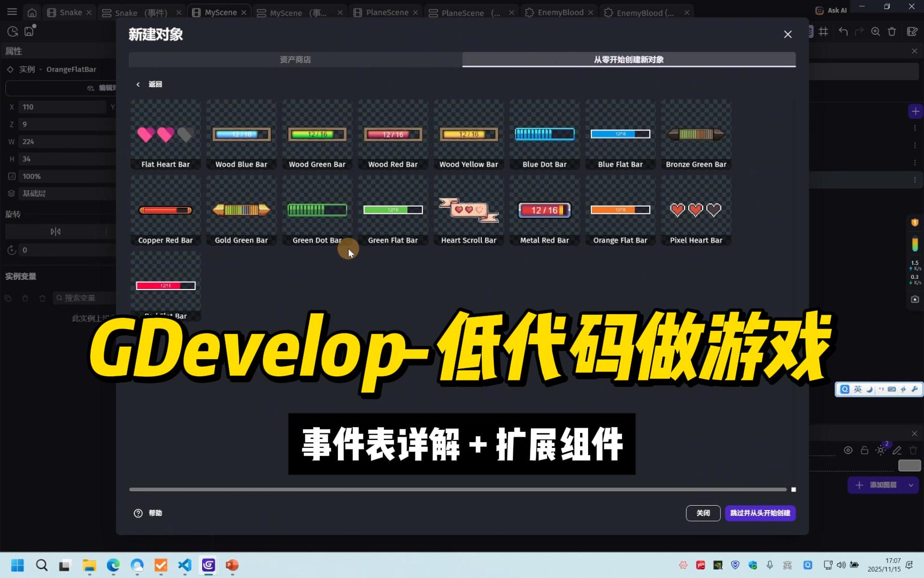The height and width of the screenshot is (578, 924).
Task: Select the Bronze Green Bar asset
Action: point(696,134)
